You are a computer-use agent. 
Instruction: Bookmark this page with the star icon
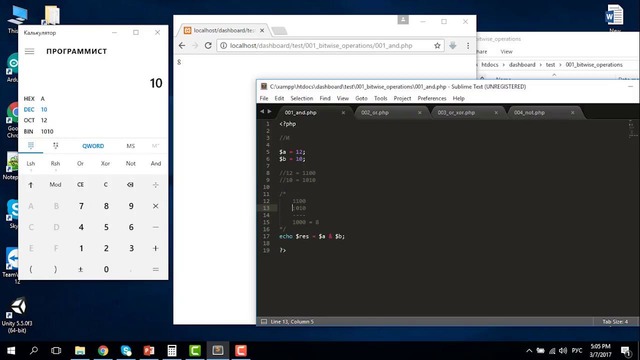point(437,46)
